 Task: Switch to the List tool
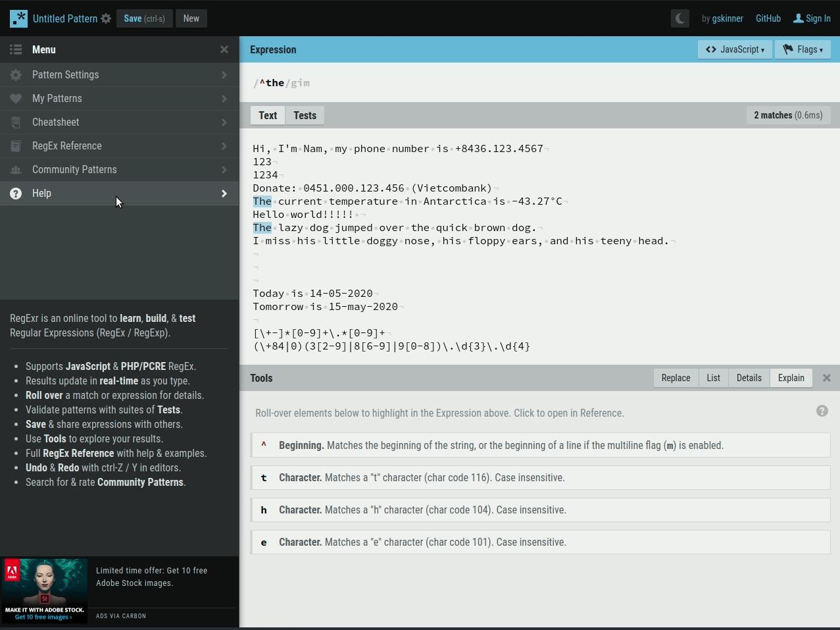[713, 378]
